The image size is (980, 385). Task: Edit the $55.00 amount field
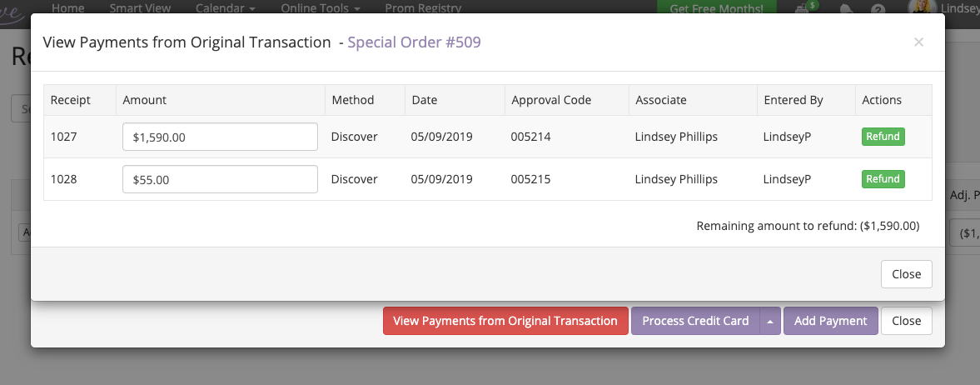pyautogui.click(x=220, y=179)
